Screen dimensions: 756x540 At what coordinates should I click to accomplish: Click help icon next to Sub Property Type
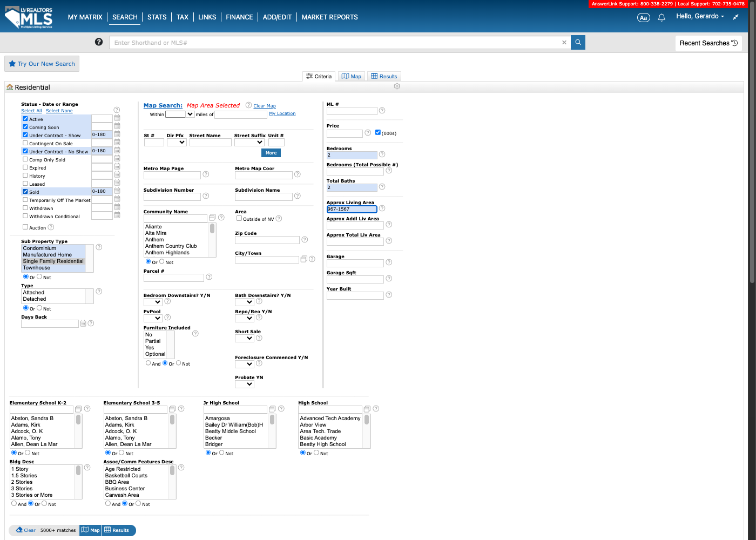tap(99, 247)
